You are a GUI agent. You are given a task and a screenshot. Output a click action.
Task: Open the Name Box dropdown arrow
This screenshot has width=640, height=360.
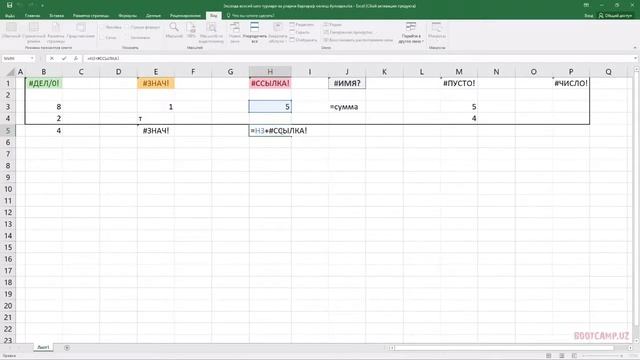(32, 58)
